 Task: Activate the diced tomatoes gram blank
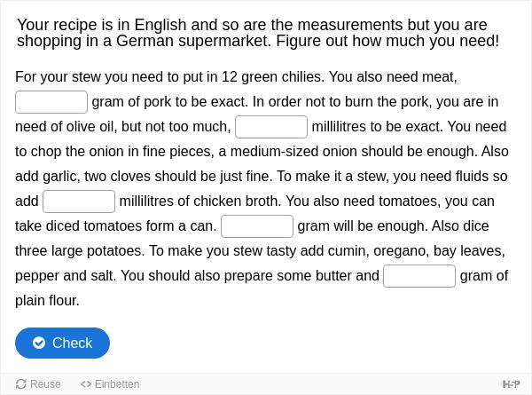[x=257, y=226]
